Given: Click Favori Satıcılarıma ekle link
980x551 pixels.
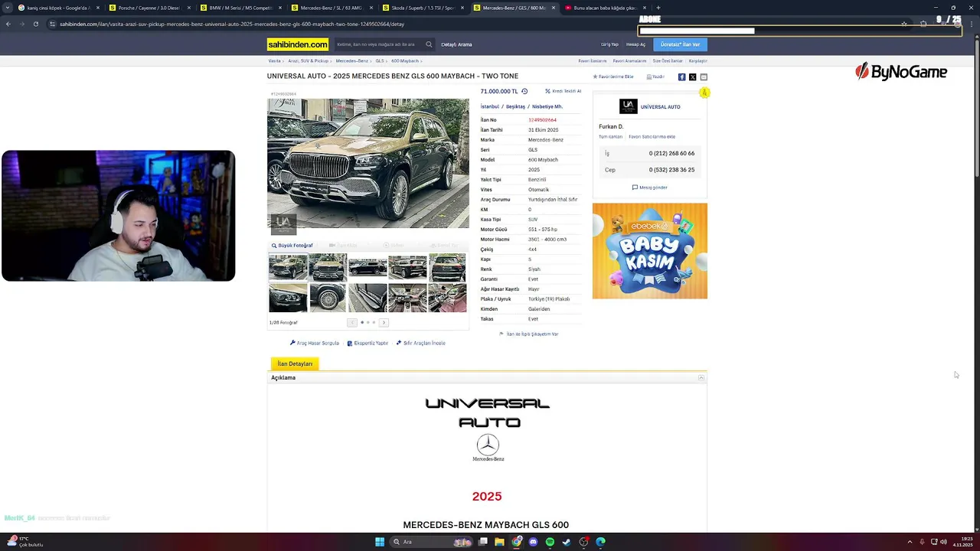Looking at the screenshot, I should [652, 136].
